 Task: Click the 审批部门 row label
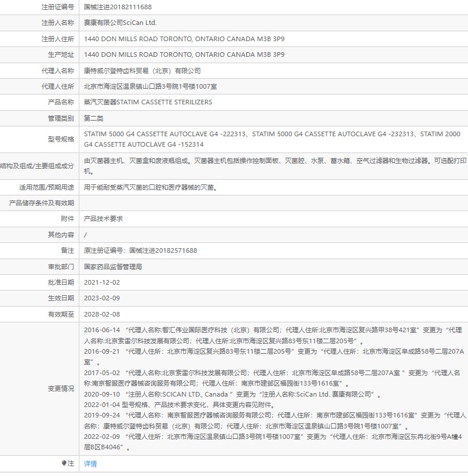[61, 267]
